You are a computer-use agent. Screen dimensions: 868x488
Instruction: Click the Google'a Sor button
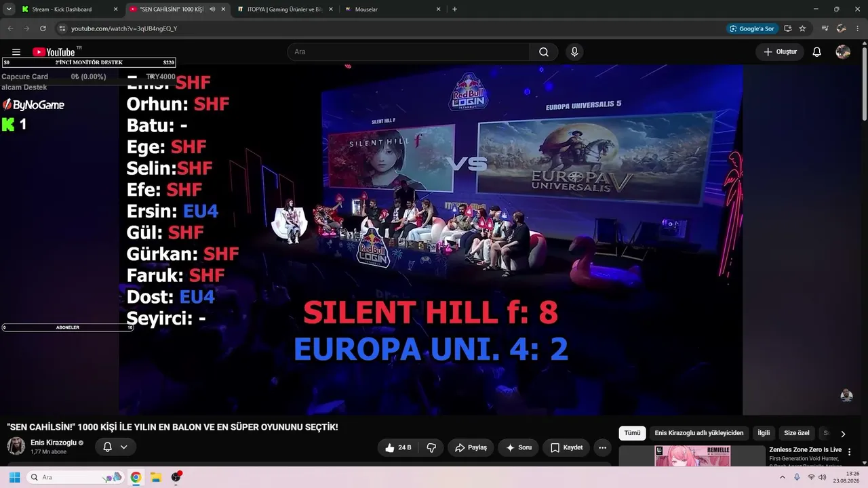[x=751, y=28]
